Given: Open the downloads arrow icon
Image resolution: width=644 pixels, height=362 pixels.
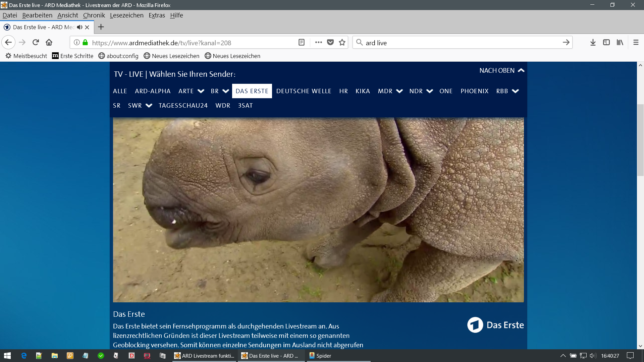Looking at the screenshot, I should coord(593,42).
